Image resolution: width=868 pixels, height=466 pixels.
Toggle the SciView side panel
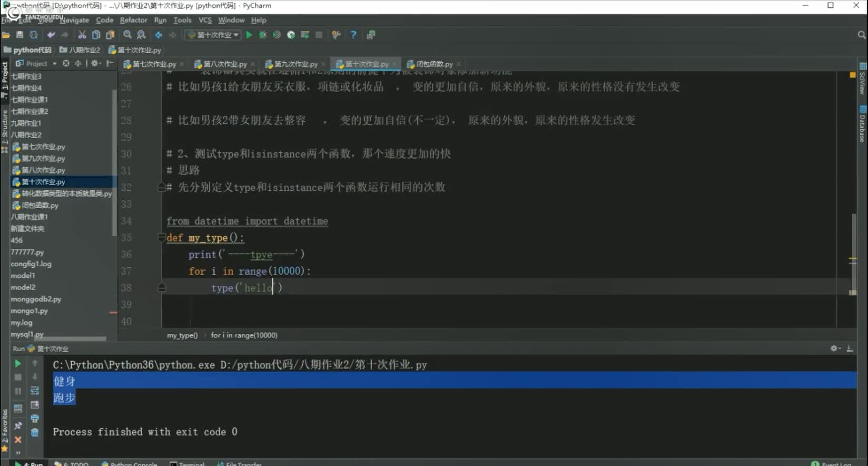click(x=862, y=79)
